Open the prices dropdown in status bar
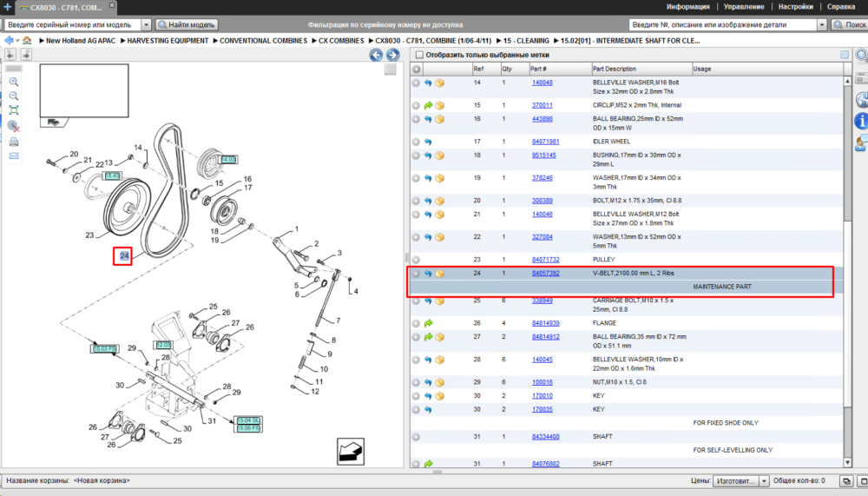 coord(764,481)
